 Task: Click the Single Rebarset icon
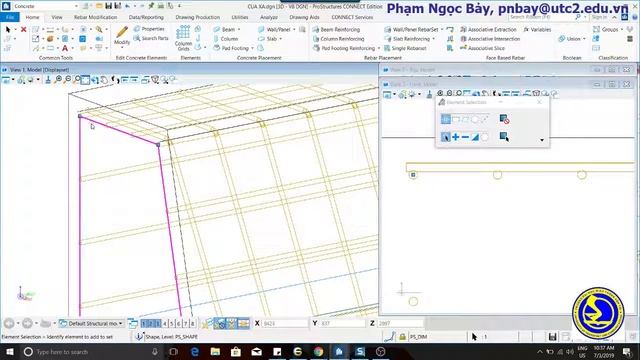pyautogui.click(x=387, y=48)
